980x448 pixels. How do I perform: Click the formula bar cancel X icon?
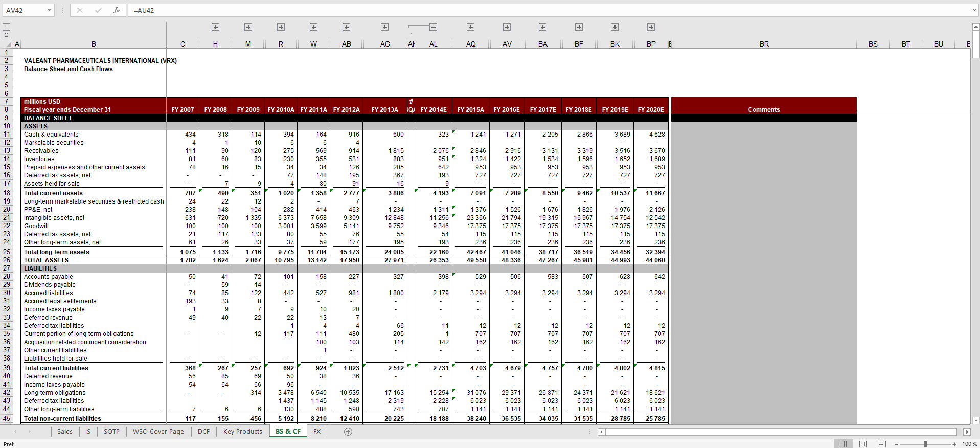pos(80,10)
